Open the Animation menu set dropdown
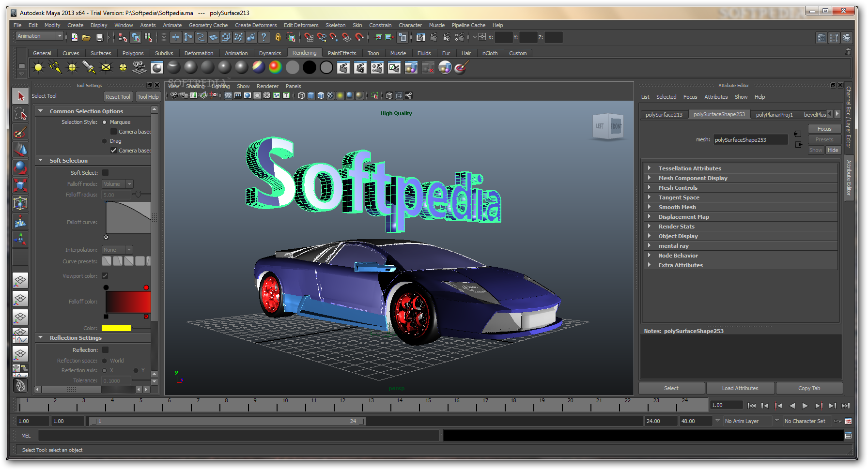The image size is (868, 470). pyautogui.click(x=40, y=36)
